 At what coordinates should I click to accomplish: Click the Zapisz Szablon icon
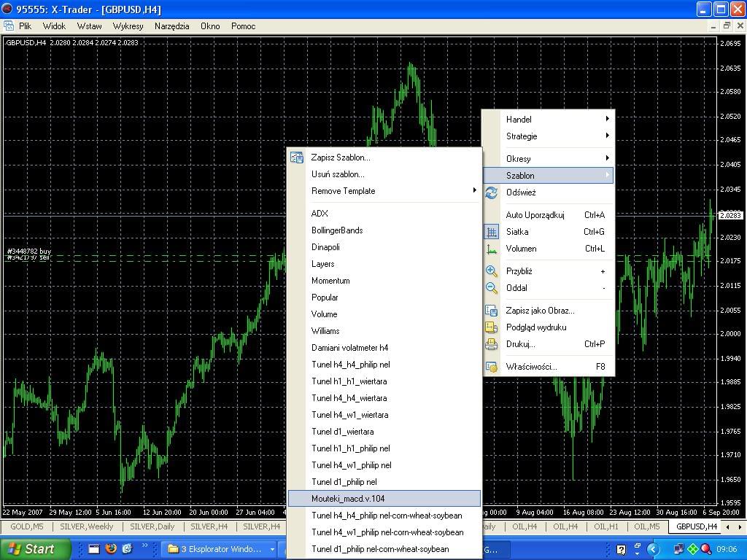pyautogui.click(x=296, y=157)
